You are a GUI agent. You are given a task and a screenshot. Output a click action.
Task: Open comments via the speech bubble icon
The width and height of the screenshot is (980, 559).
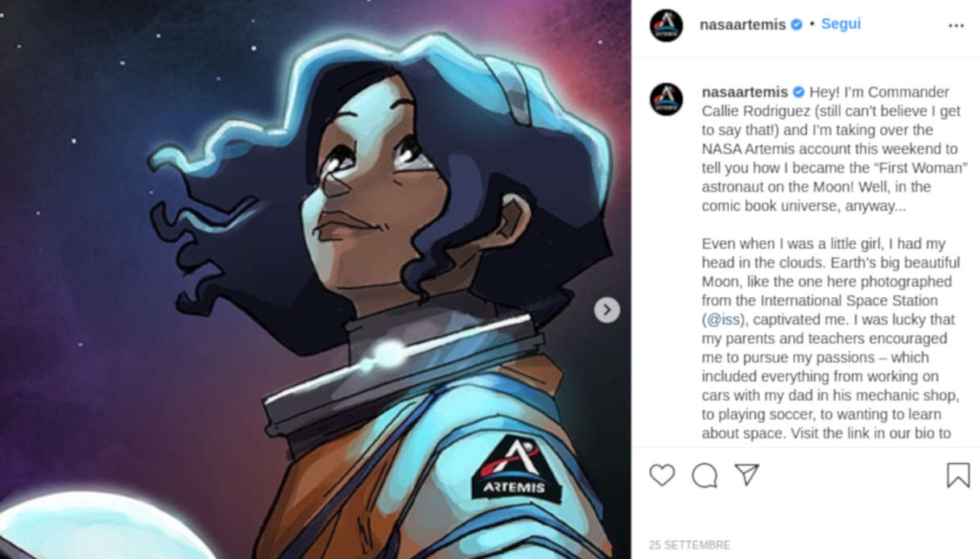point(705,475)
